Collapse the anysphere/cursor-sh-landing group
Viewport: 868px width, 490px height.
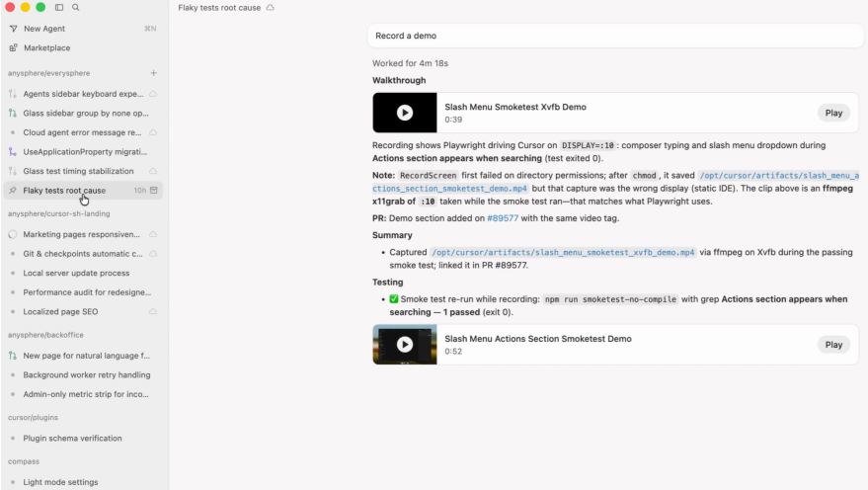click(58, 213)
